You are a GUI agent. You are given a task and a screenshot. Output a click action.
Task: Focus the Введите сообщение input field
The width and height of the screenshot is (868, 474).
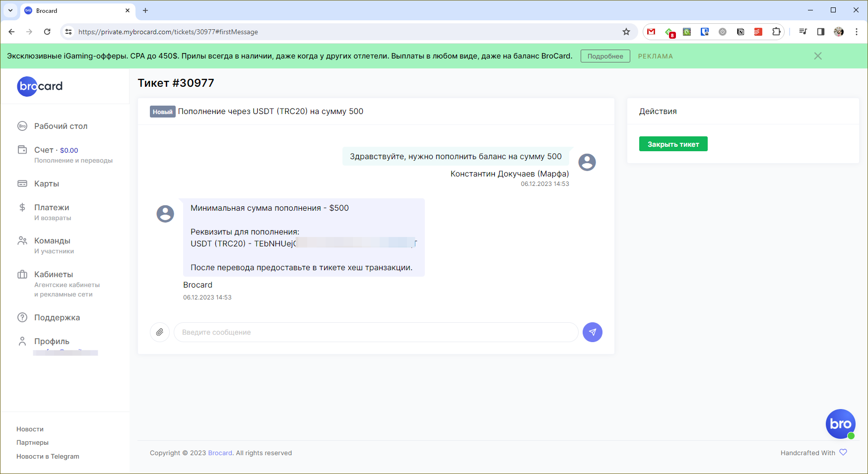coord(376,332)
